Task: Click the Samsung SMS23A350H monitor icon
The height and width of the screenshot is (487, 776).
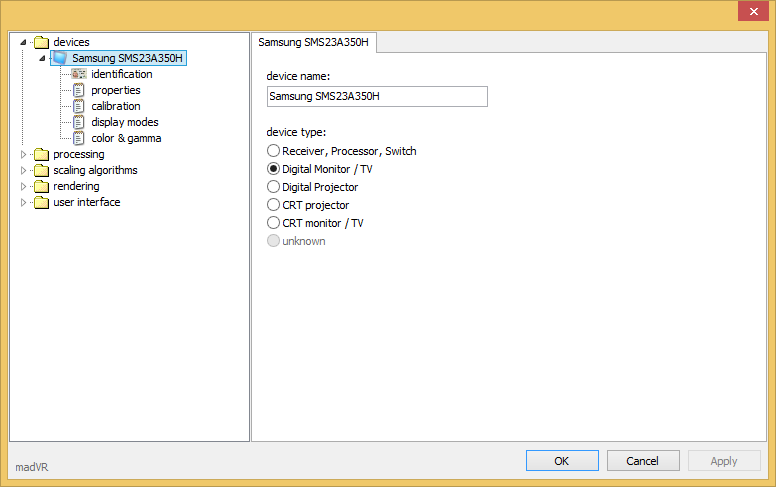Action: click(60, 58)
